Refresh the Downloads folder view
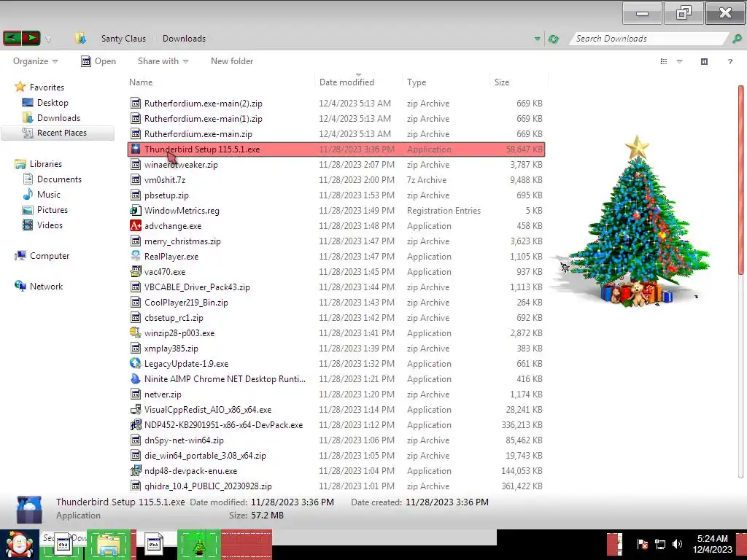 553,39
